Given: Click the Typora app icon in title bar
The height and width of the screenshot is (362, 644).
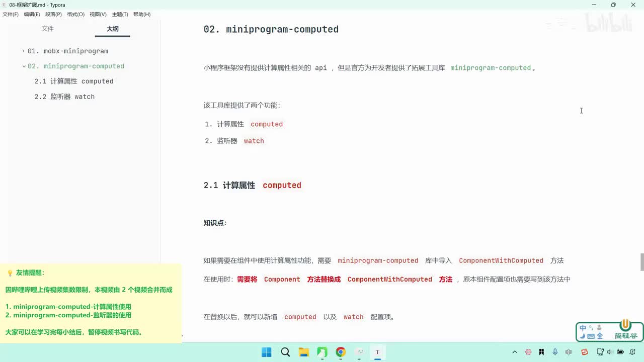Looking at the screenshot, I should coord(4,5).
